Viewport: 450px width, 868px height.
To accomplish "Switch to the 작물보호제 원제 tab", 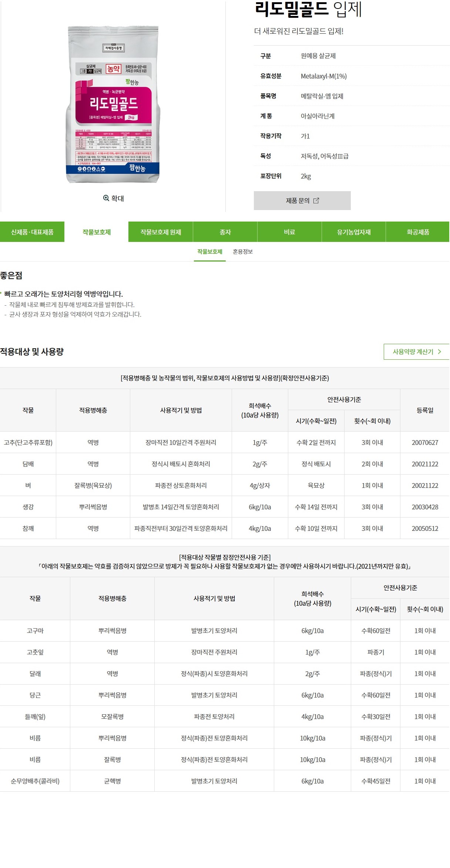I will click(161, 232).
